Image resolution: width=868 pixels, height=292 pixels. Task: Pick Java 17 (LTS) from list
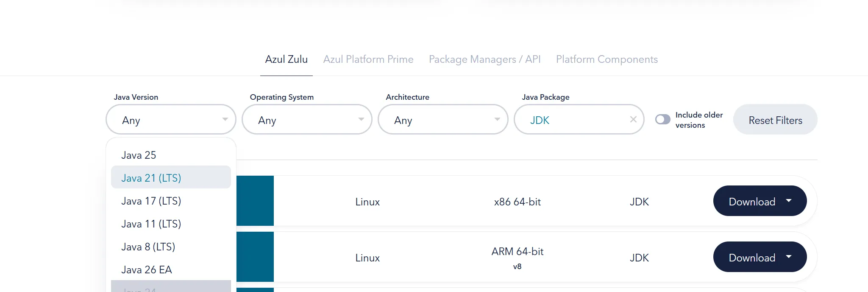151,201
